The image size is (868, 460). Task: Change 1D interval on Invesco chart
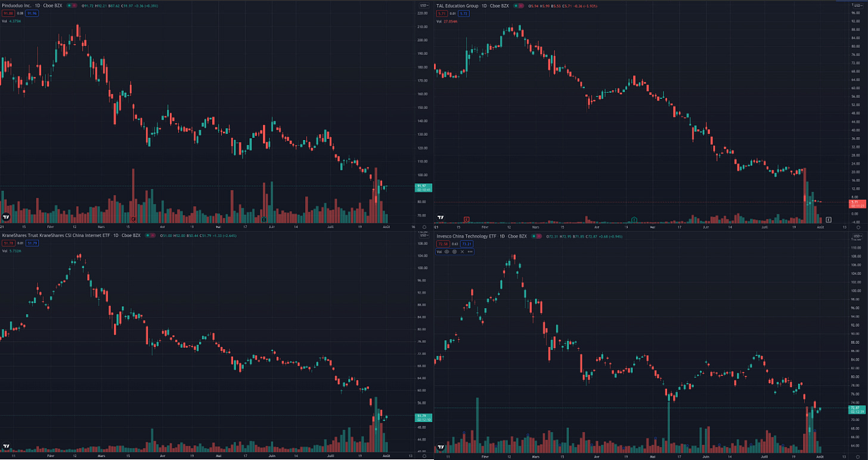502,236
